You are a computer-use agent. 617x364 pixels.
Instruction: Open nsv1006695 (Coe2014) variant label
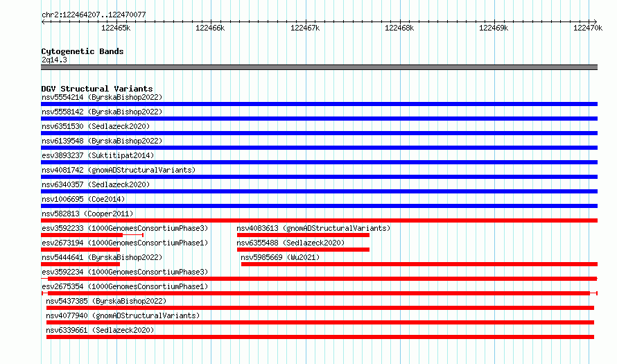(x=83, y=199)
